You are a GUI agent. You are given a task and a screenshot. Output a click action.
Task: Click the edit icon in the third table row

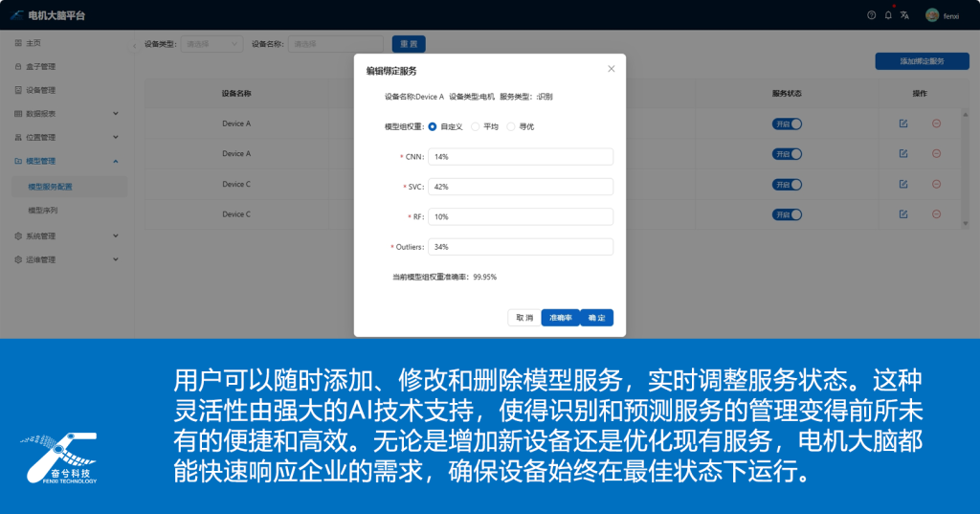click(x=903, y=184)
